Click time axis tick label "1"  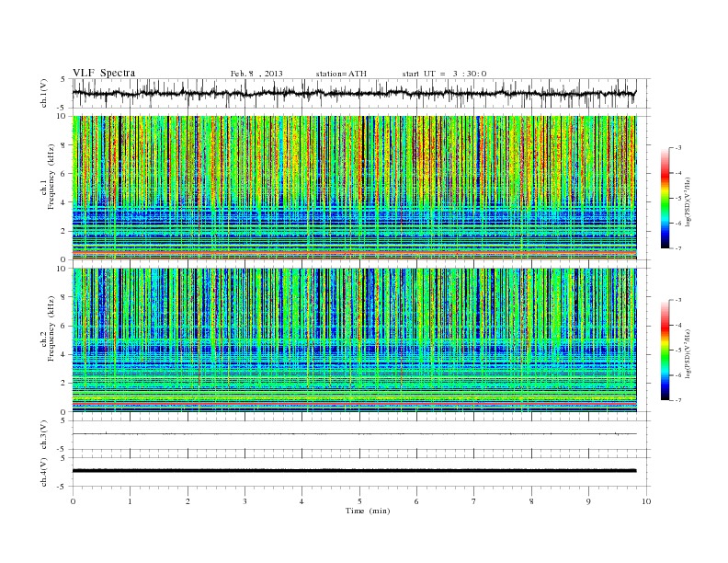130,501
